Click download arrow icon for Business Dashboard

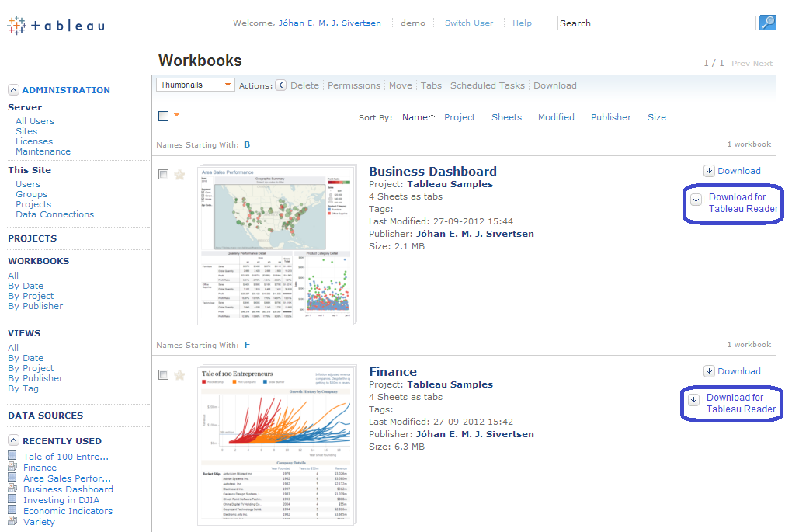coord(709,171)
